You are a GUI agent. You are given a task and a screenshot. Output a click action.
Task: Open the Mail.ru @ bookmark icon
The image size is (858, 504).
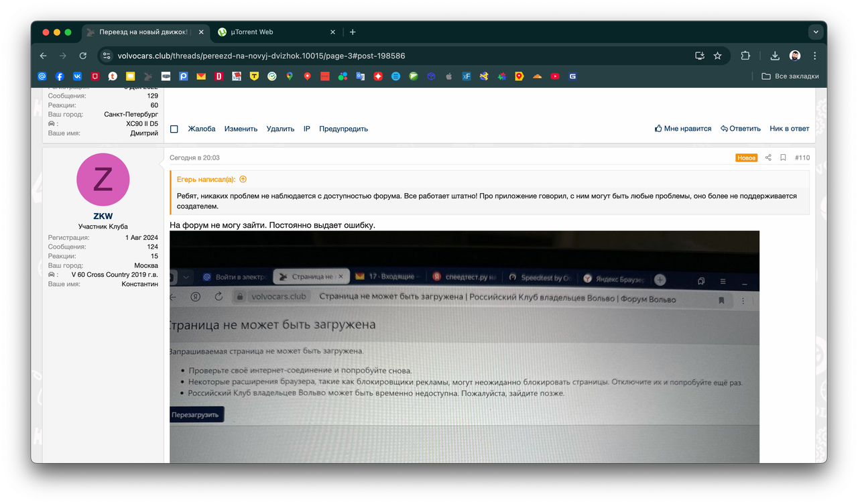pyautogui.click(x=42, y=76)
